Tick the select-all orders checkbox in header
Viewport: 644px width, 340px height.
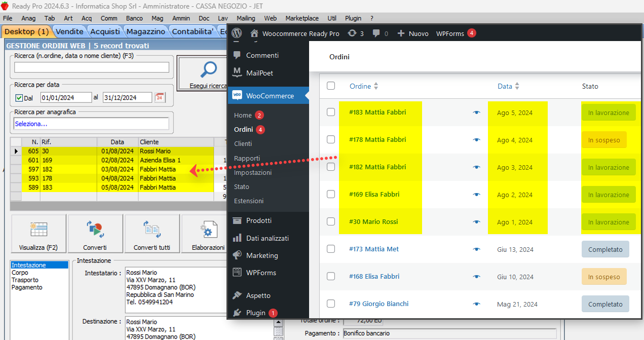[x=331, y=86]
